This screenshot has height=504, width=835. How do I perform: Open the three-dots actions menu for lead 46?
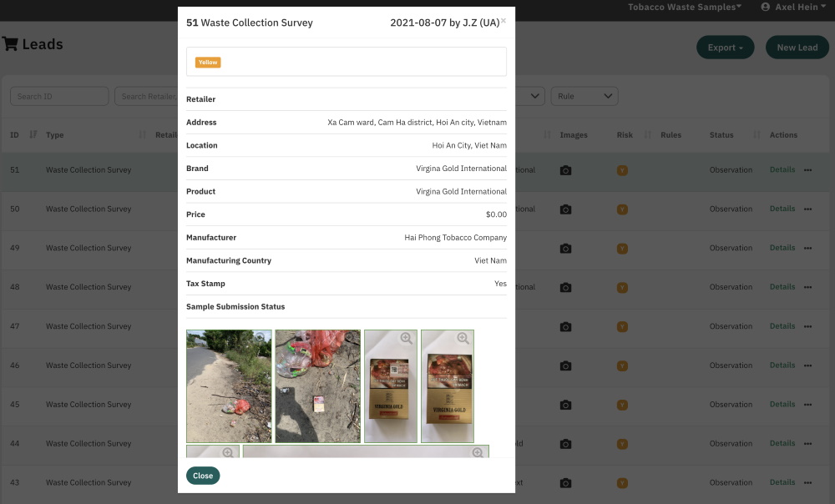click(807, 365)
